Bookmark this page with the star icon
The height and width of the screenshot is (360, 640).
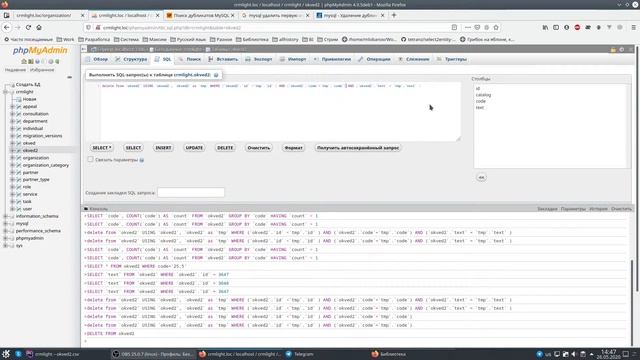(x=496, y=27)
